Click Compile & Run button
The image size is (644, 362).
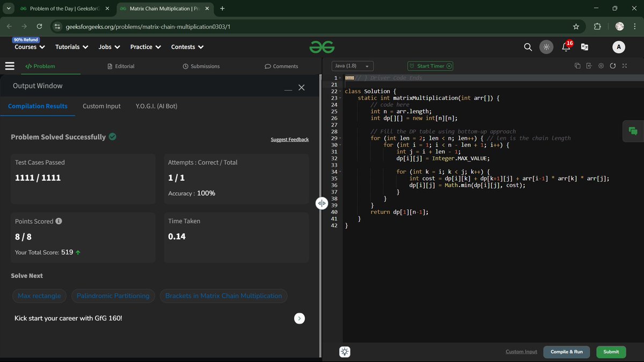(x=567, y=352)
